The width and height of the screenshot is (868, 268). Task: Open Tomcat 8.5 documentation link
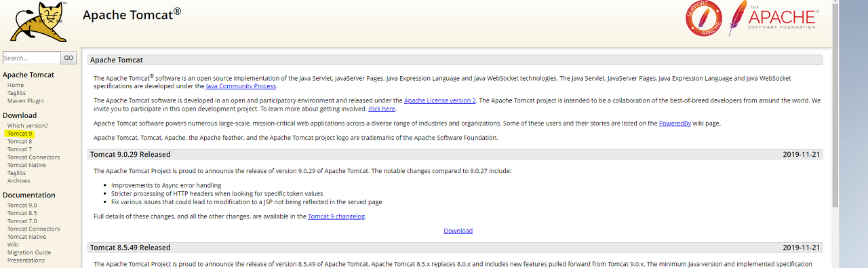[x=22, y=213]
